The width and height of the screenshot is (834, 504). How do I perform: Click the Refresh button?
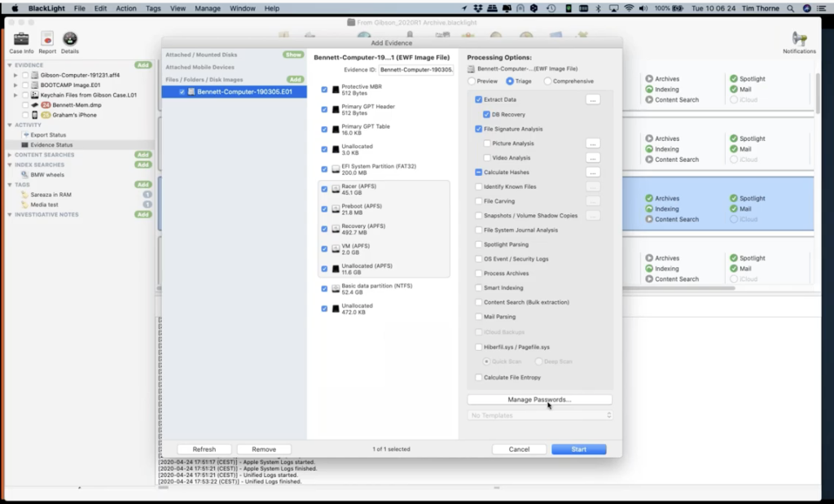tap(204, 449)
